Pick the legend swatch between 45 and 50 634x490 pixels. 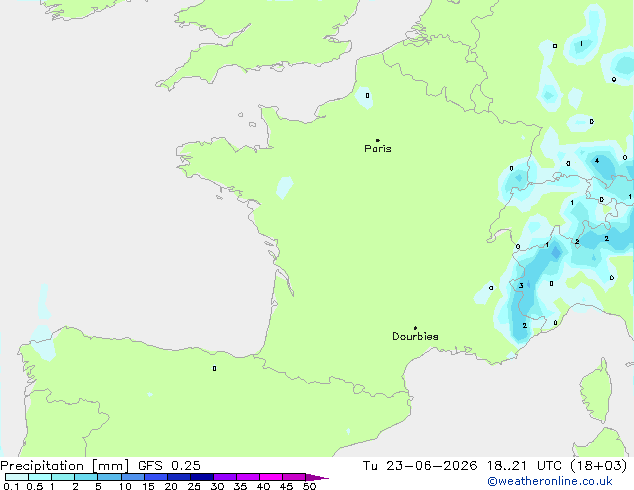point(294,477)
